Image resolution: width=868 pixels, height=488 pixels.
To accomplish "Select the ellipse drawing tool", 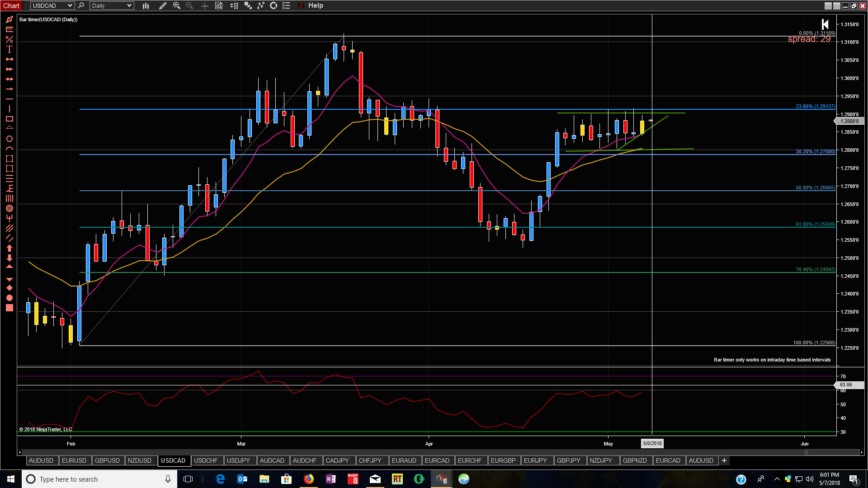I will tap(9, 139).
